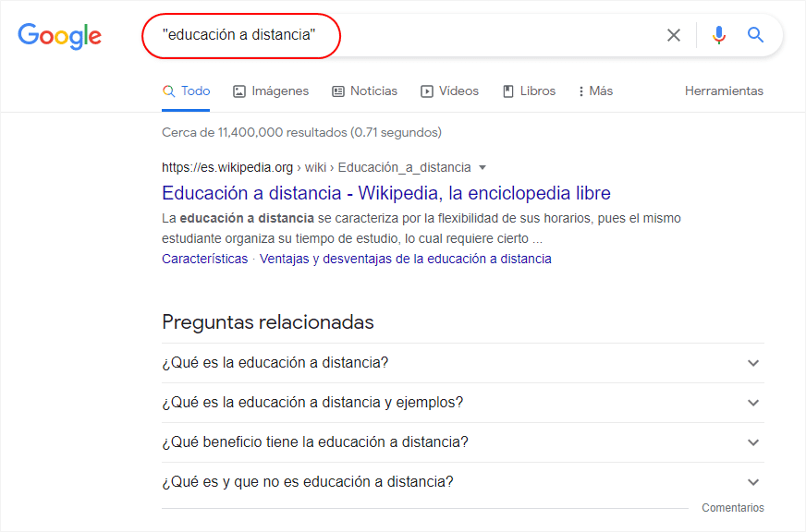Screen dimensions: 806x532
Task: Expand "¿Qué es la educación a distancia?"
Action: tap(463, 363)
